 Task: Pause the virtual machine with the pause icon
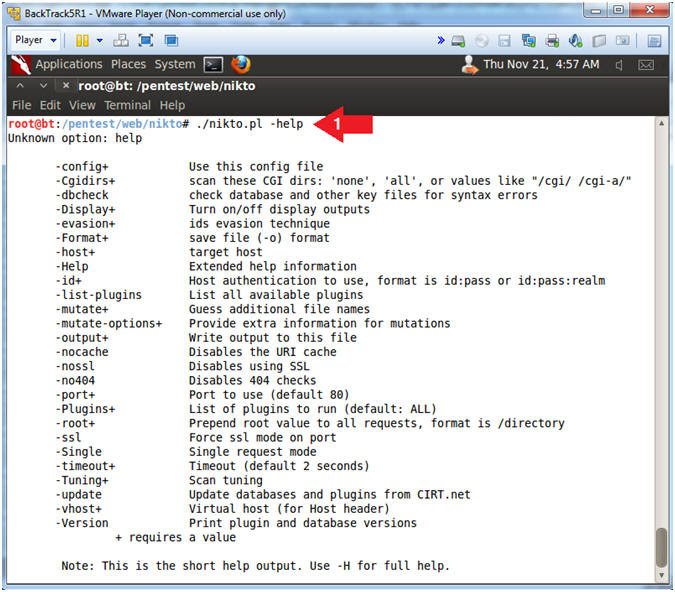click(x=82, y=40)
